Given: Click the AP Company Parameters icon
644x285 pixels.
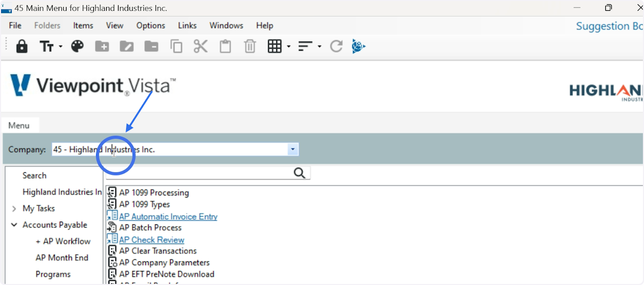Looking at the screenshot, I should [x=112, y=262].
